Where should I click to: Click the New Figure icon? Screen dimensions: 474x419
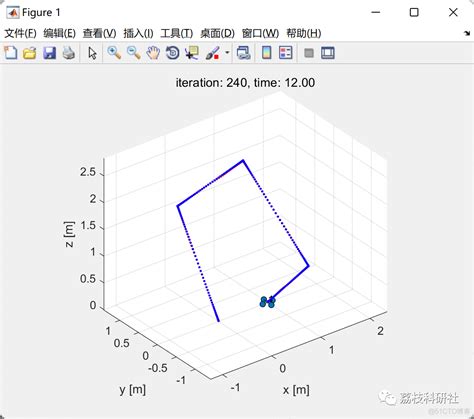point(10,53)
